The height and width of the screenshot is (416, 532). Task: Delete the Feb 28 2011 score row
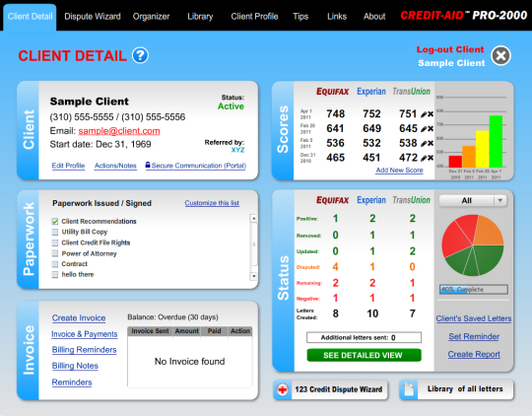[431, 129]
